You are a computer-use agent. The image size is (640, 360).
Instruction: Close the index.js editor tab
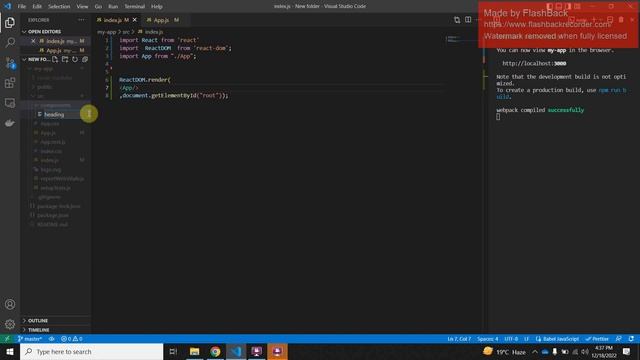[135, 20]
